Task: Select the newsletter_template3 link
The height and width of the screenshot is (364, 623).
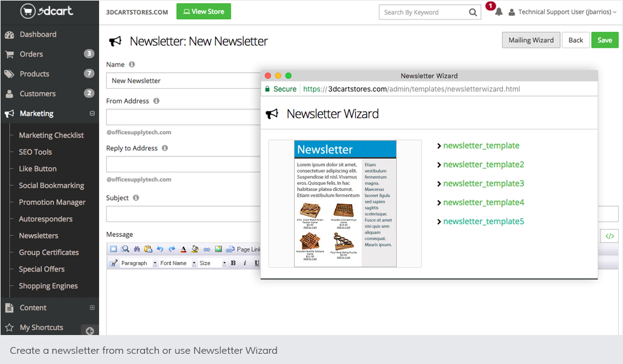Action: 484,184
